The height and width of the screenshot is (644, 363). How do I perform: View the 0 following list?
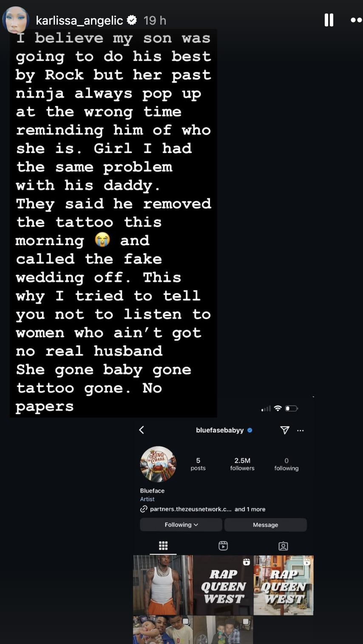[286, 464]
